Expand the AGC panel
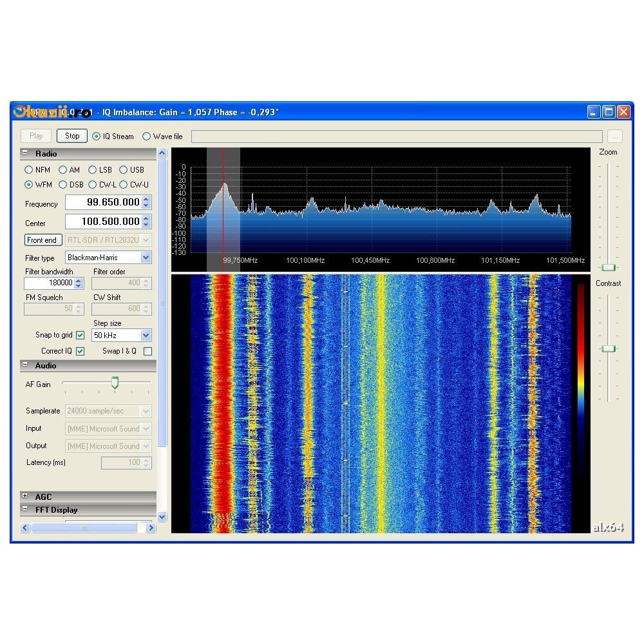Image resolution: width=644 pixels, height=644 pixels. pos(26,497)
